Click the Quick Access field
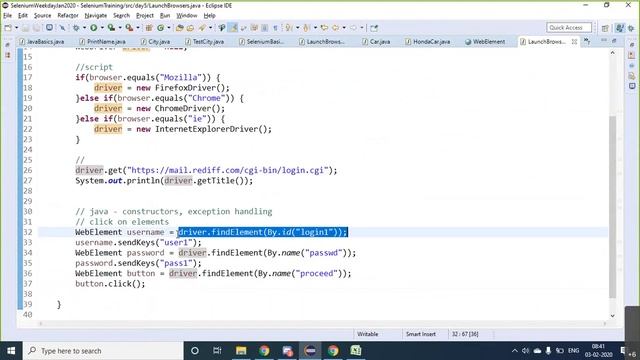This screenshot has height=360, width=640. click(569, 28)
